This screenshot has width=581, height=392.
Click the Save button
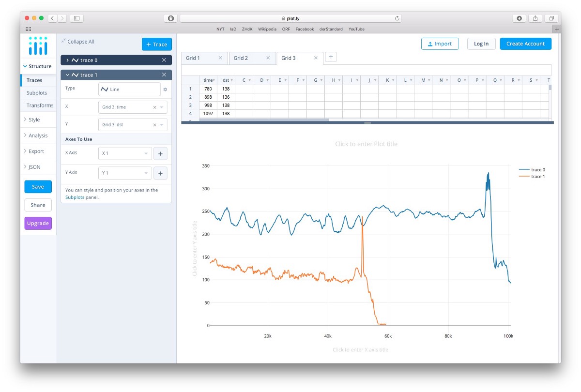(38, 187)
